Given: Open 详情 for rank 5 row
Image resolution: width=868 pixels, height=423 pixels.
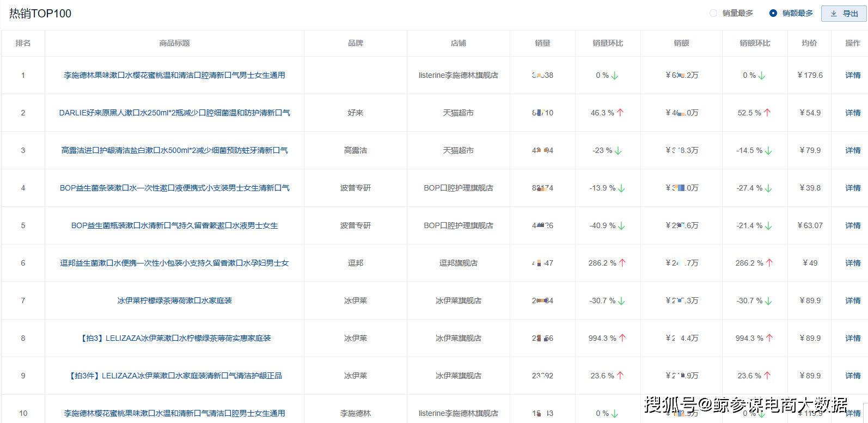Looking at the screenshot, I should [x=853, y=225].
